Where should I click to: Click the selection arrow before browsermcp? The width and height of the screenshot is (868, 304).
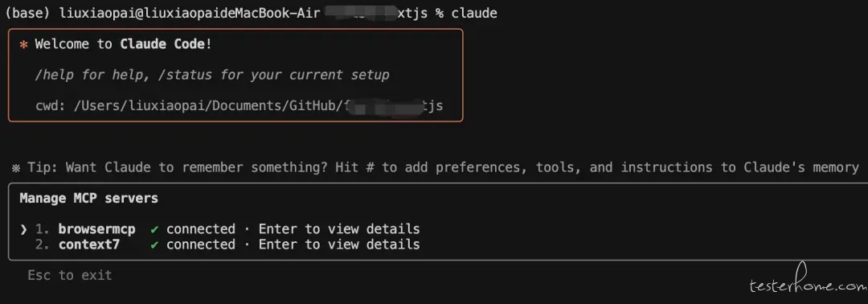pos(23,229)
